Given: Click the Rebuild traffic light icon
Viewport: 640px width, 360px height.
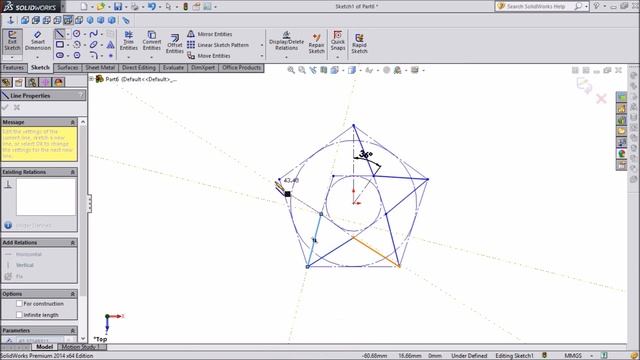Looking at the screenshot, I should (x=185, y=6).
